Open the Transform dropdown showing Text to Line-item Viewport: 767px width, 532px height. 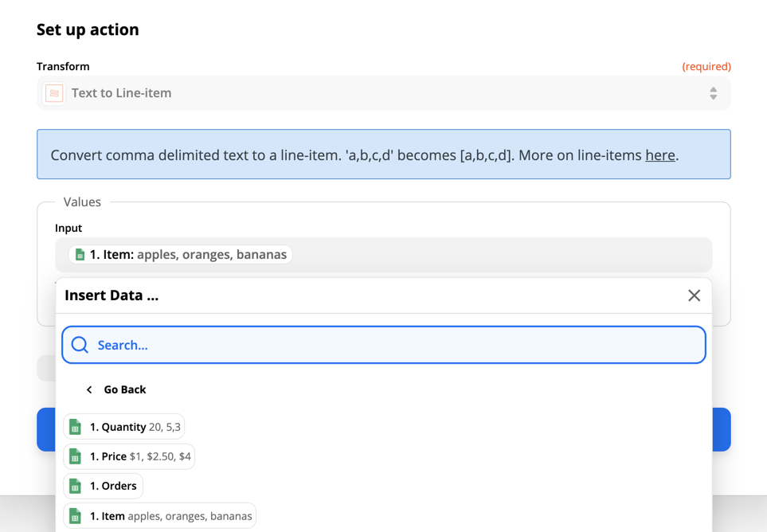(x=383, y=93)
